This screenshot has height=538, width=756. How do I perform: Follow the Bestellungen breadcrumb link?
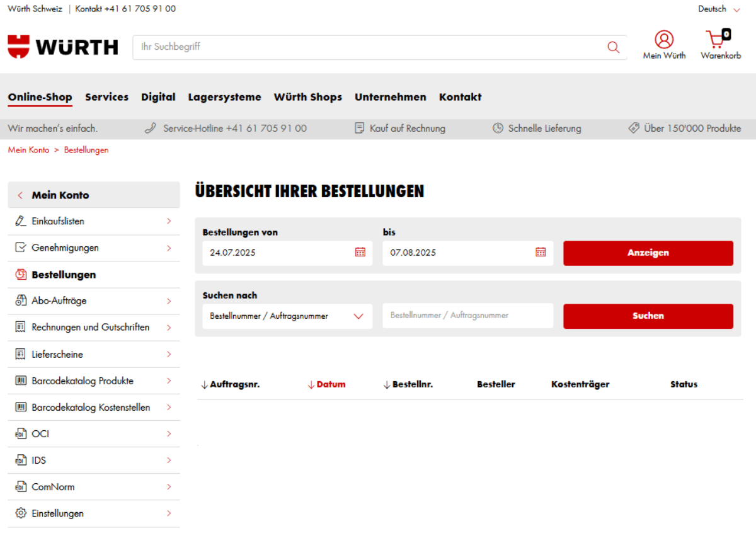click(x=86, y=150)
